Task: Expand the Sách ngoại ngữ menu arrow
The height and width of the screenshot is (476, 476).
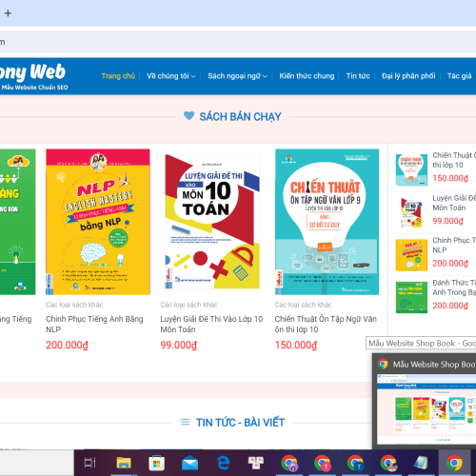Action: pos(265,76)
